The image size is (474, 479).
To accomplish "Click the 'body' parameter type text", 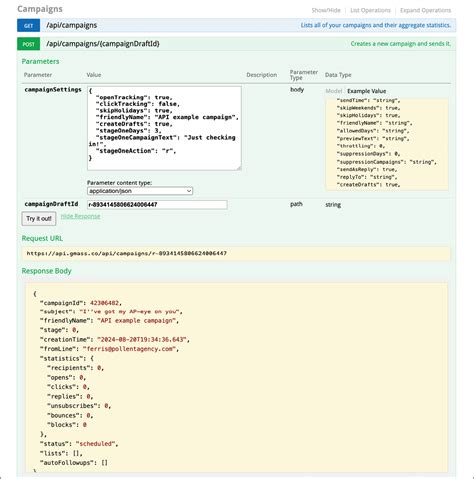I will (x=297, y=90).
